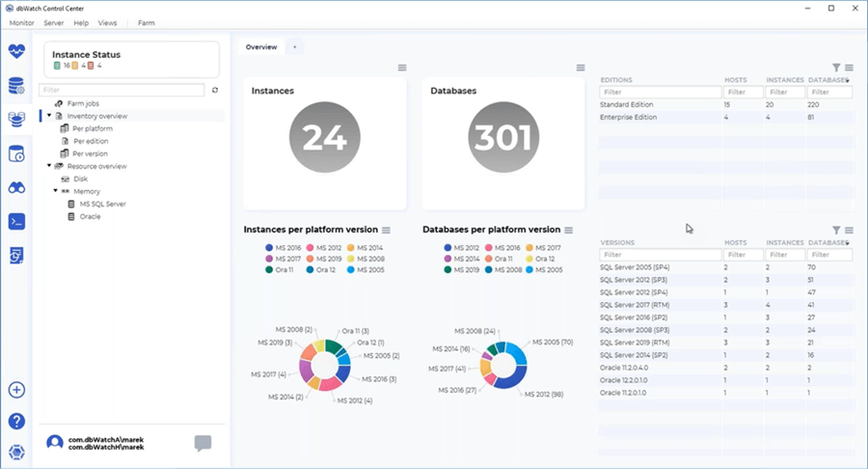Sort by INSTANCES column in Versions table
The height and width of the screenshot is (469, 868).
(784, 242)
